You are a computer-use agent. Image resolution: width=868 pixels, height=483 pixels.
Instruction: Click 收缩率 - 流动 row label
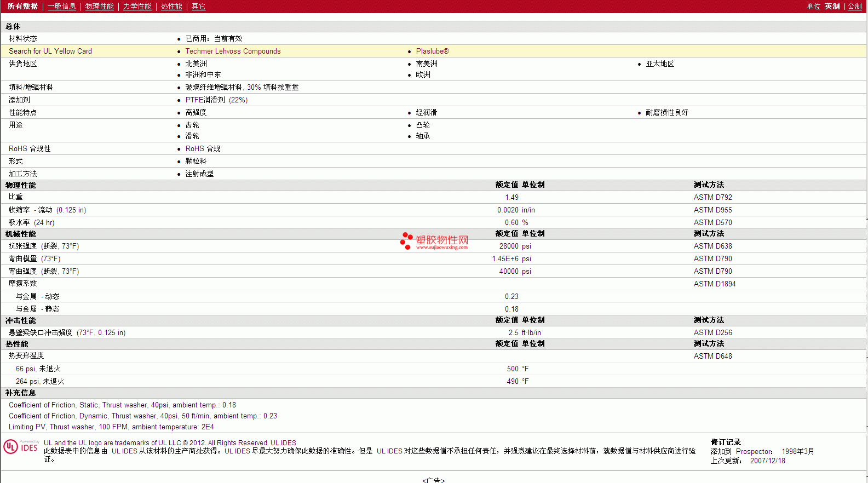point(48,210)
